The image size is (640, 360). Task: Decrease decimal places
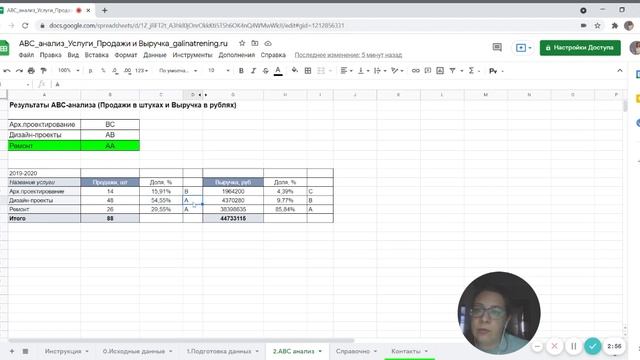coord(115,71)
